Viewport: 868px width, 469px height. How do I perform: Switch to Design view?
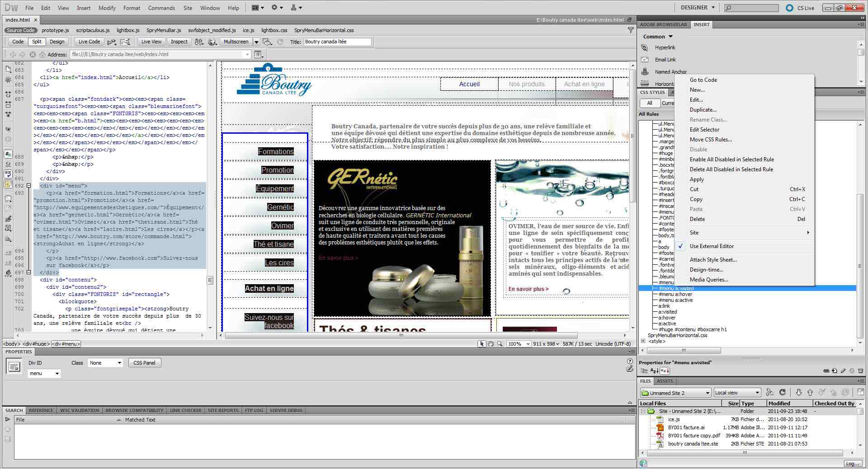pos(57,42)
